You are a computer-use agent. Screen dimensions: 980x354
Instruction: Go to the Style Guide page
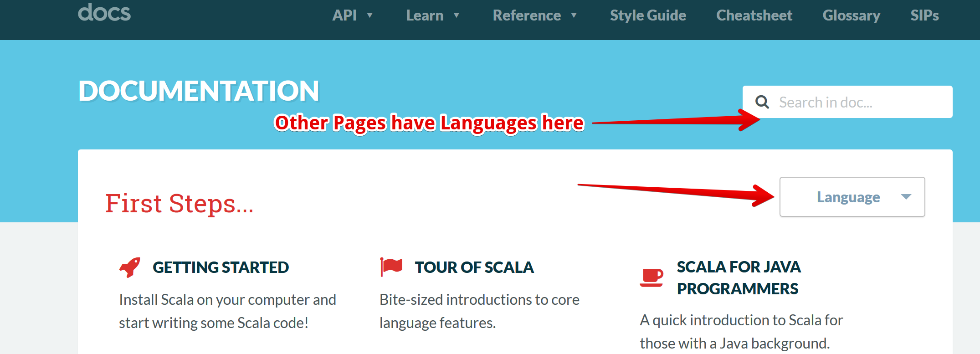pos(648,15)
